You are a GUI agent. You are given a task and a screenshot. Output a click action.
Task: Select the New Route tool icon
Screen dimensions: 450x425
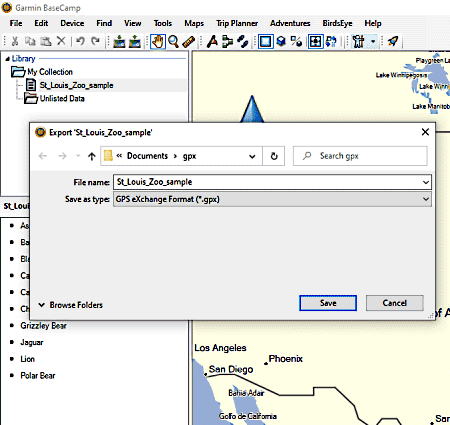[x=212, y=42]
